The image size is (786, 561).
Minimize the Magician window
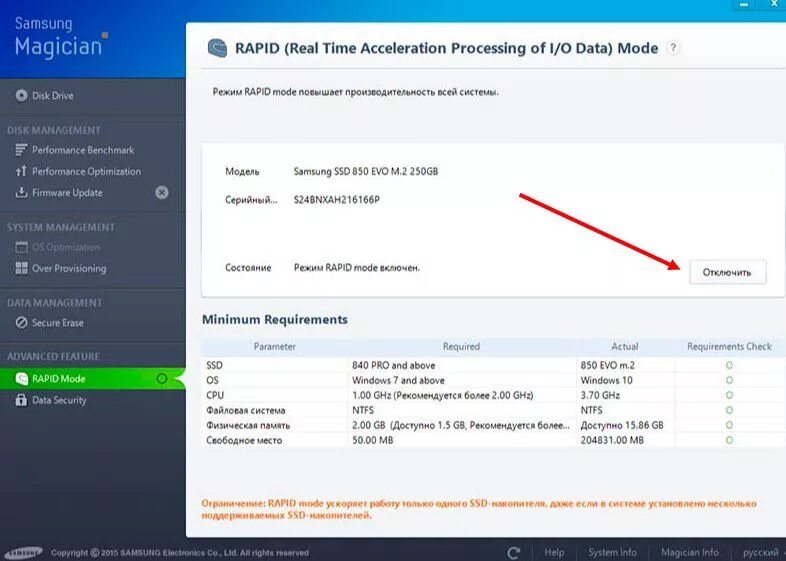744,5
